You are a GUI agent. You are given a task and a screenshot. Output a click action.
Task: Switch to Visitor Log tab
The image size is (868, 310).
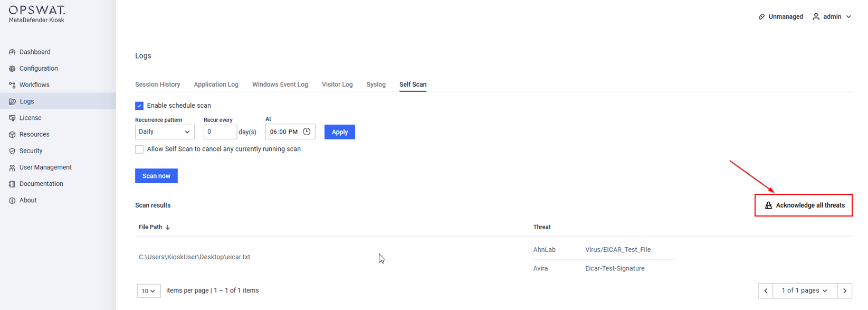337,84
